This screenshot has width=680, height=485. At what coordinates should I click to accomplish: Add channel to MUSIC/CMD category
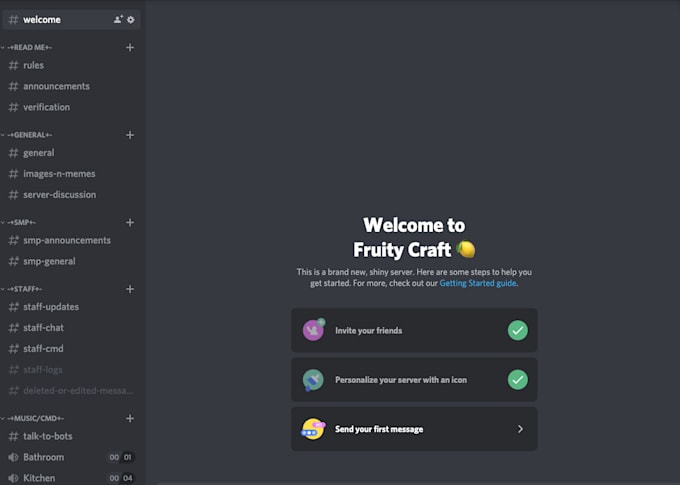click(130, 418)
